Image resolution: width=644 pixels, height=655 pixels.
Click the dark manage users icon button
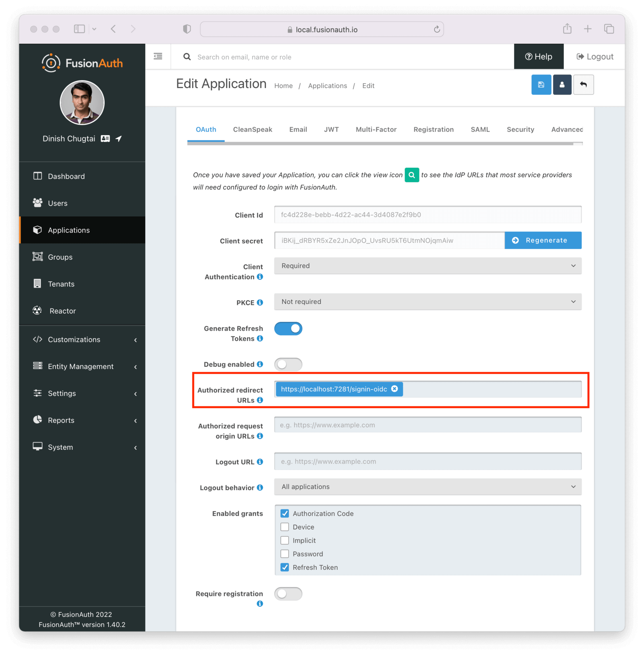coord(562,85)
